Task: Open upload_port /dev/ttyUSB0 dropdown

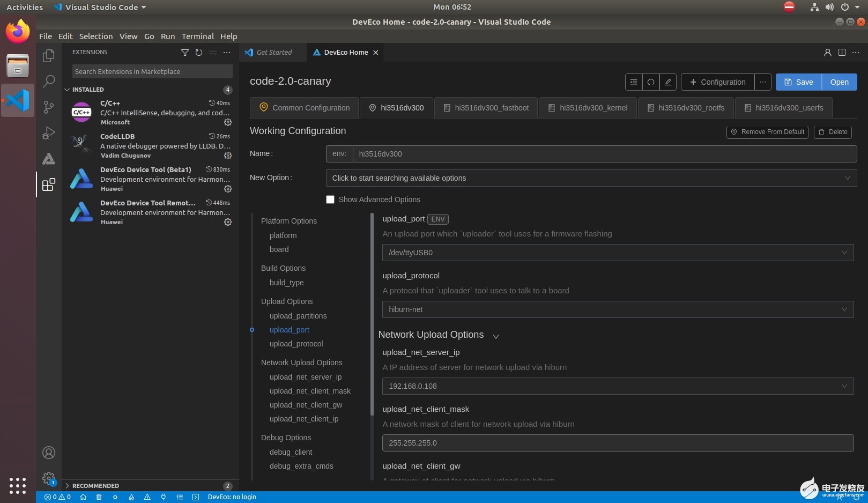Action: pos(618,253)
